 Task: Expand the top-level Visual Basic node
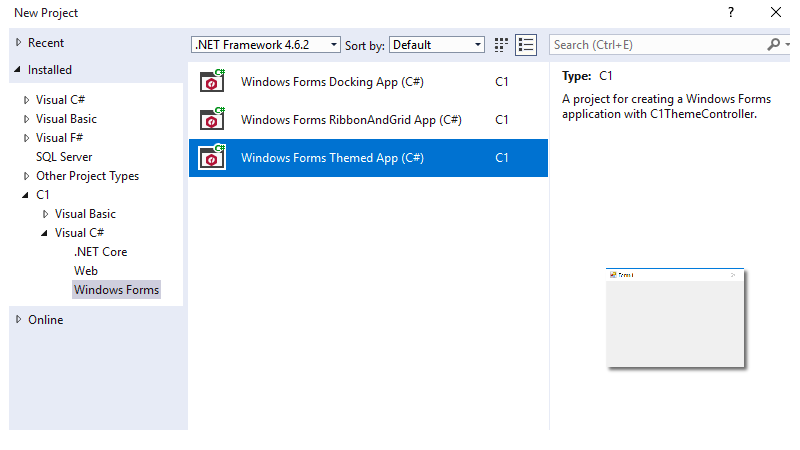point(27,119)
